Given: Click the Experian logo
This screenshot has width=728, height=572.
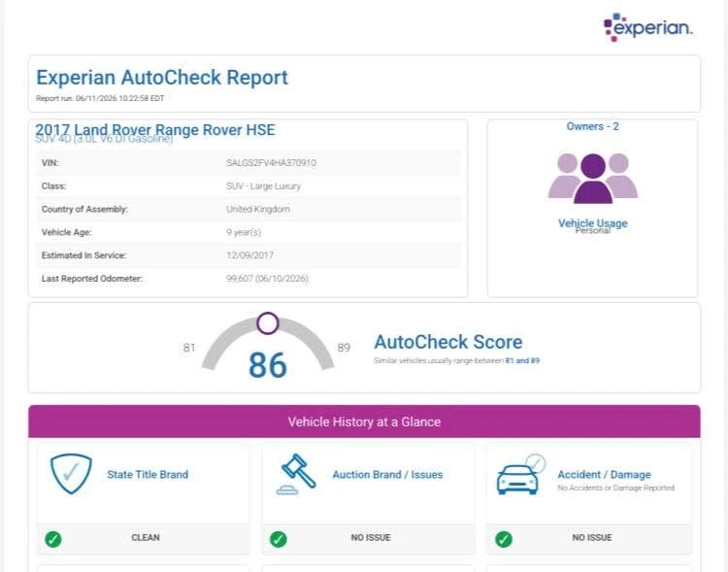Looking at the screenshot, I should 647,27.
